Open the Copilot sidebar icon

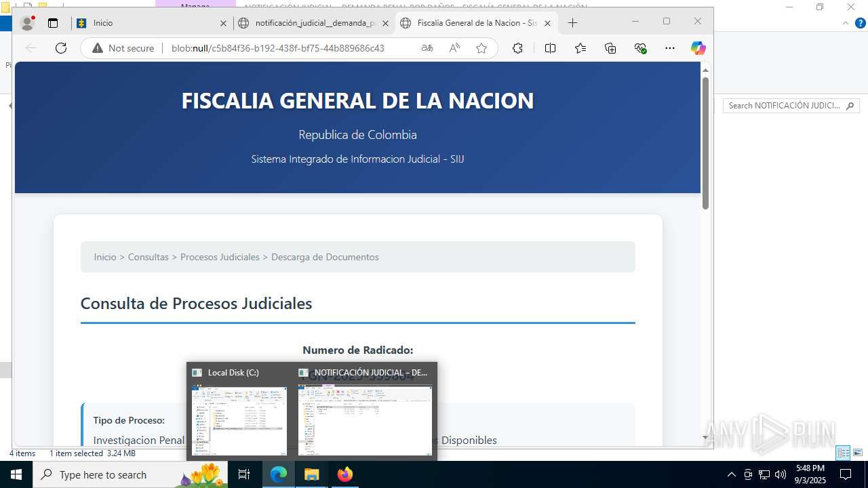698,48
